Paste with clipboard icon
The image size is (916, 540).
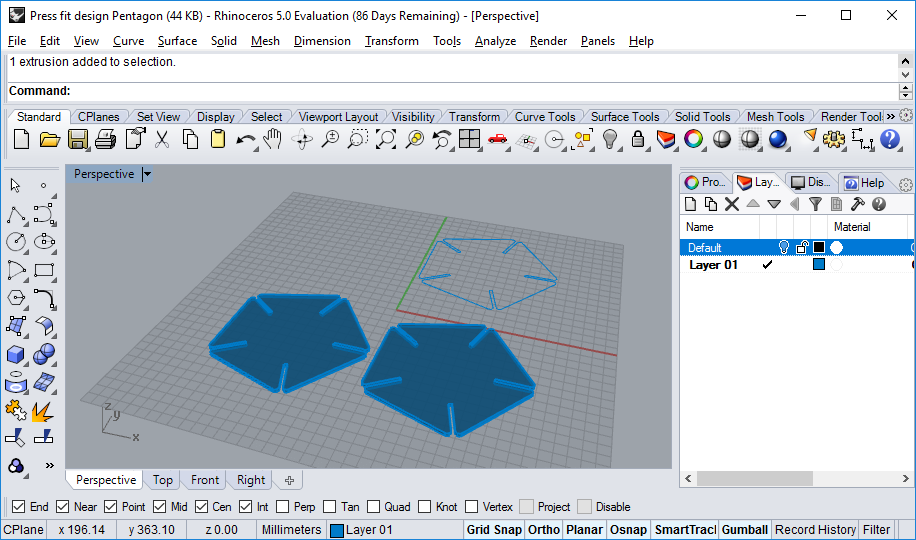(x=218, y=140)
